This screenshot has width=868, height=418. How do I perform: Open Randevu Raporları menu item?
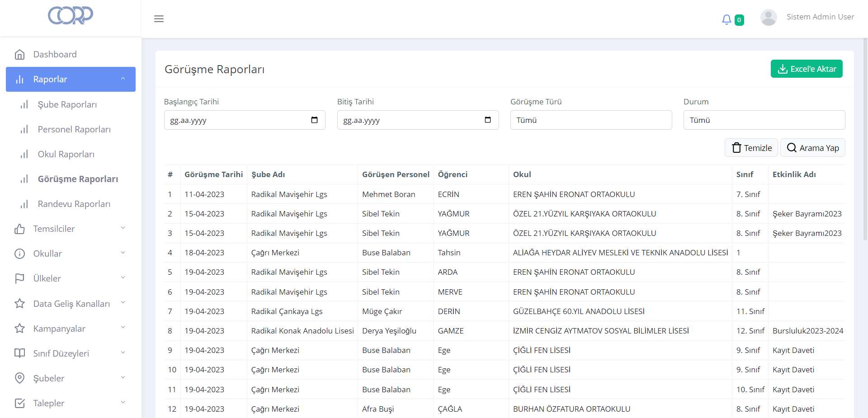(74, 204)
